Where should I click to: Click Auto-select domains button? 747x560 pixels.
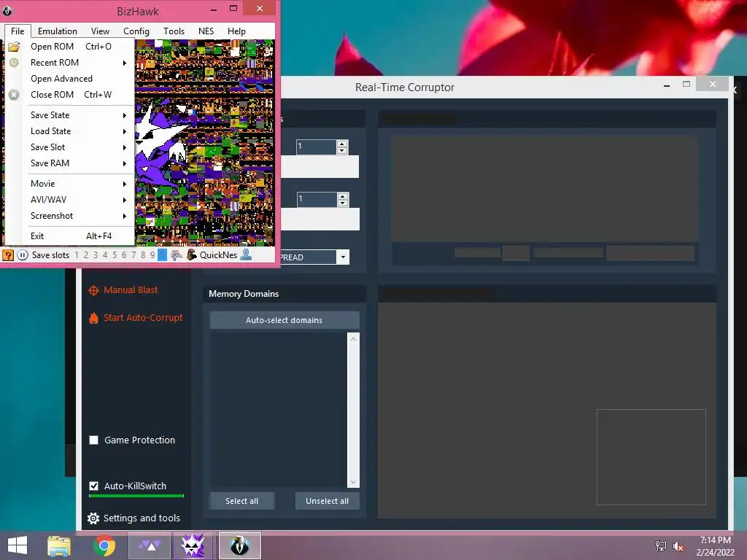tap(285, 320)
